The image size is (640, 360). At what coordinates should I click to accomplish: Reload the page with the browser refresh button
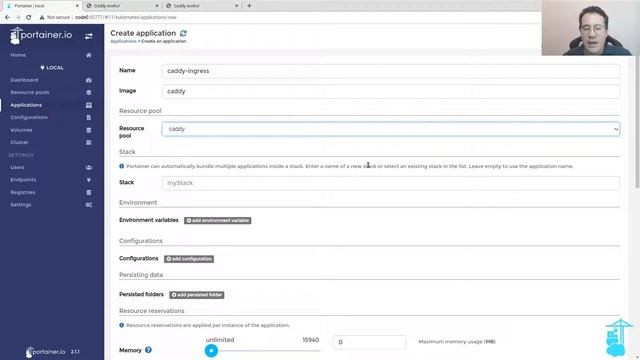29,17
